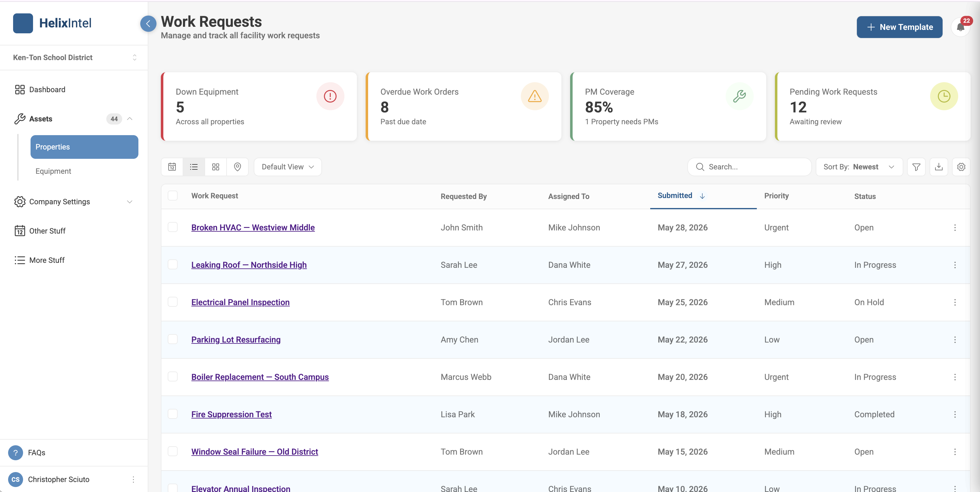
Task: Click the Requested By column header
Action: coord(464,196)
